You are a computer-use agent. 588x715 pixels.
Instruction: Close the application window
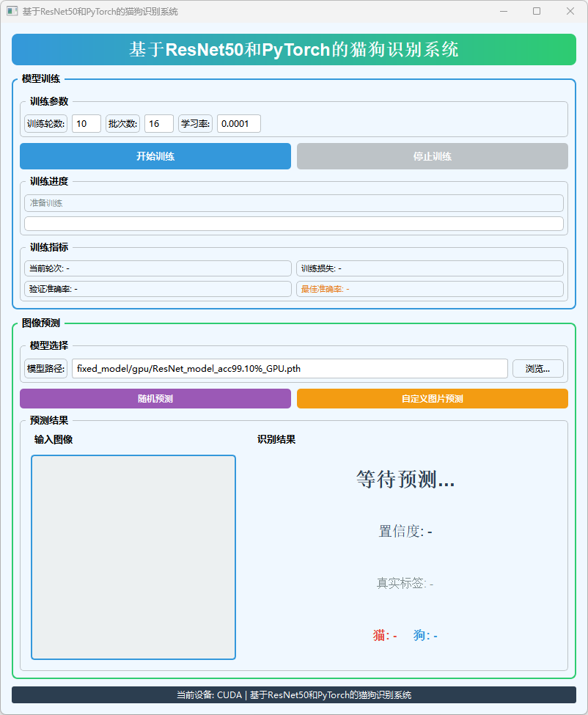tap(570, 11)
